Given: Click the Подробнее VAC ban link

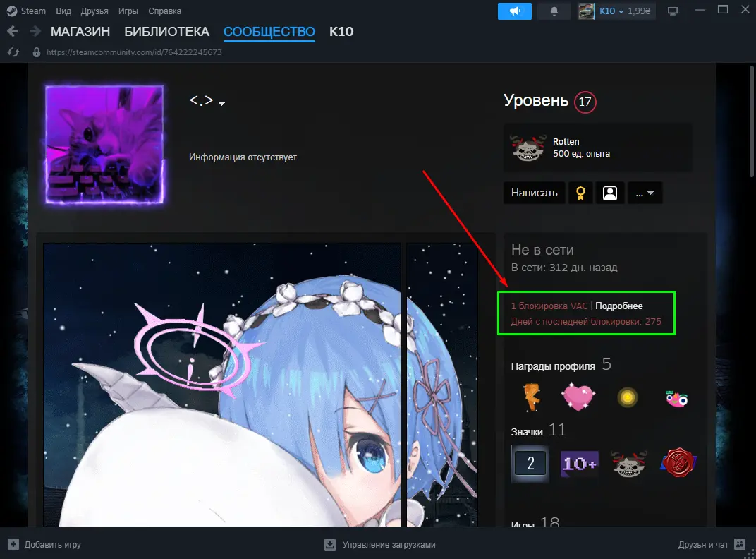Looking at the screenshot, I should point(618,306).
